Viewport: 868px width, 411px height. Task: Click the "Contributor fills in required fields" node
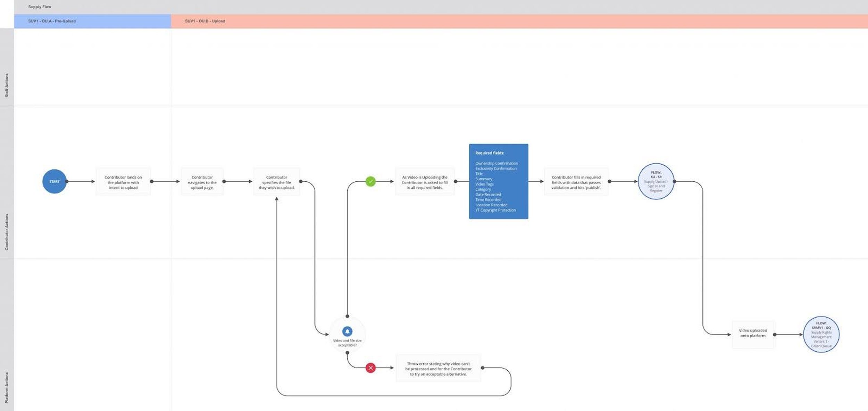pos(576,182)
